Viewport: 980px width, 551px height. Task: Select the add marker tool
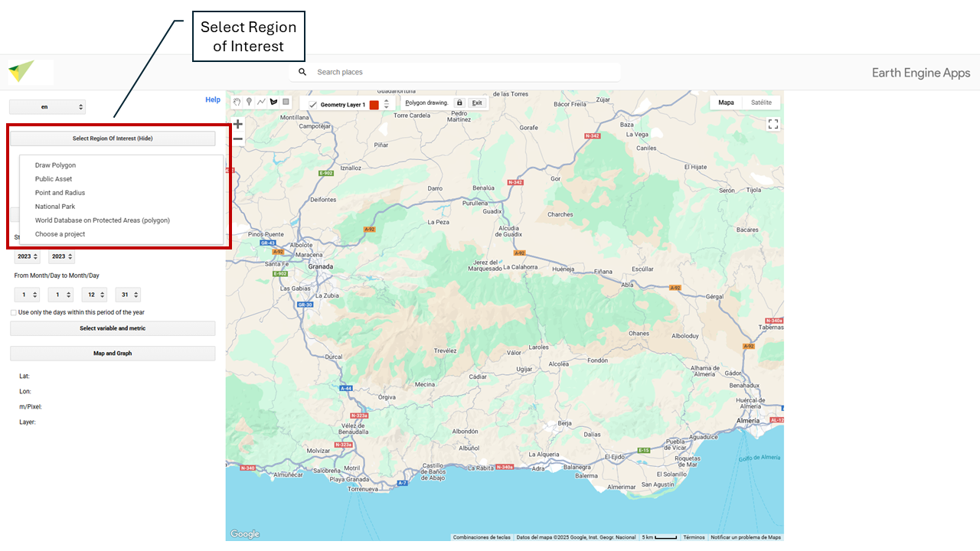(249, 102)
